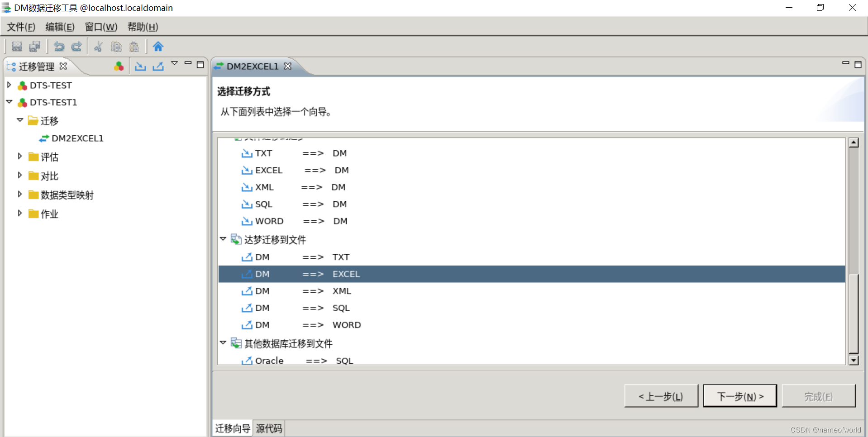Image resolution: width=868 pixels, height=437 pixels.
Task: Collapse the 其他数据库迁移到文件 group
Action: click(223, 343)
